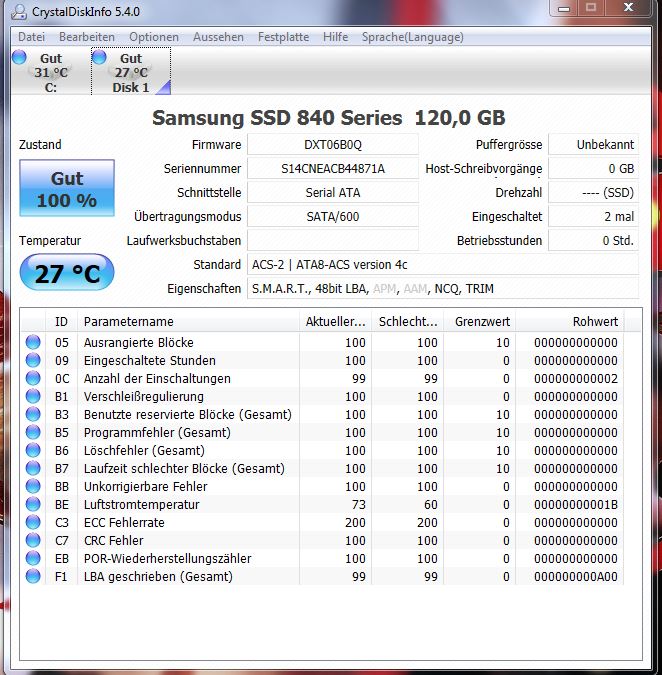Image resolution: width=662 pixels, height=675 pixels.
Task: Click the TRIM property text
Action: click(479, 289)
